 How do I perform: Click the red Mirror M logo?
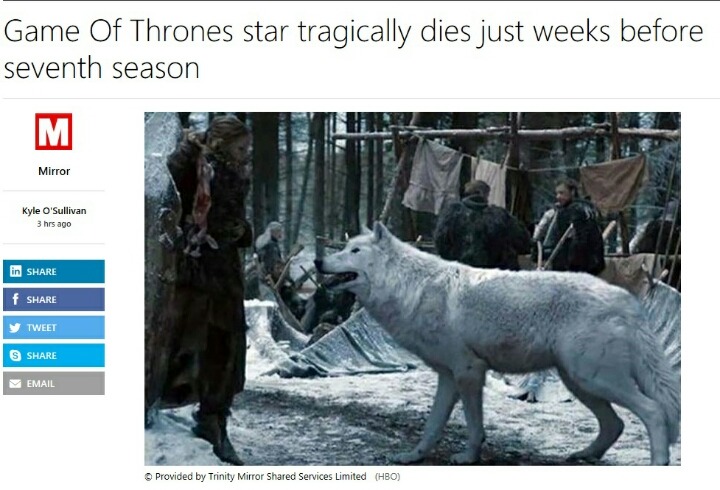tap(53, 131)
